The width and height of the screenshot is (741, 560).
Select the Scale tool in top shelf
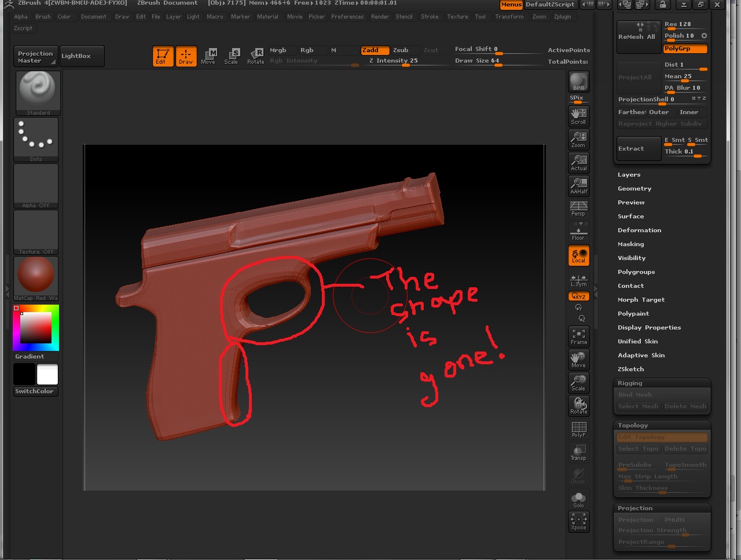(232, 56)
